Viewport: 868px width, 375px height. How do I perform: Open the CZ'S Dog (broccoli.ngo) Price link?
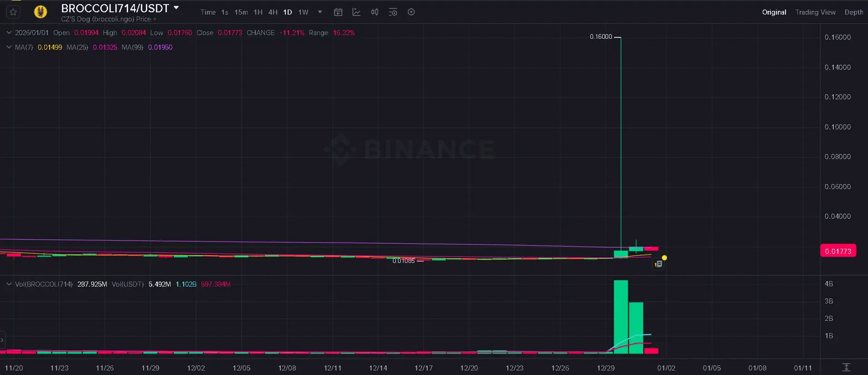click(108, 19)
